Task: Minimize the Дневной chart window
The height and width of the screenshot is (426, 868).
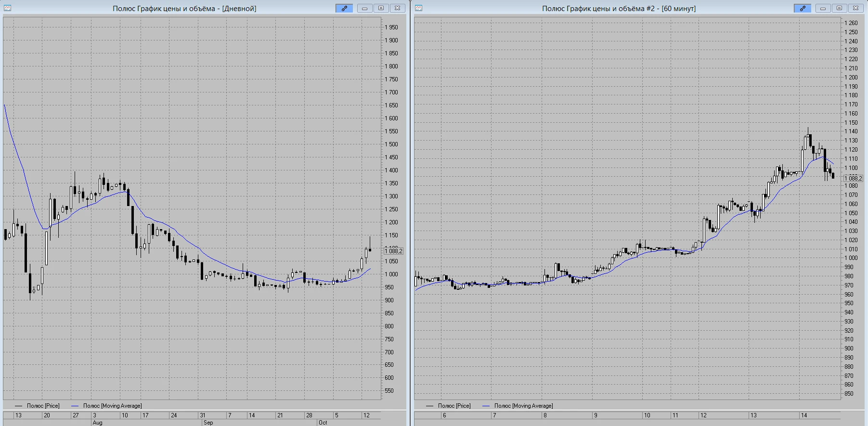Action: click(x=365, y=8)
